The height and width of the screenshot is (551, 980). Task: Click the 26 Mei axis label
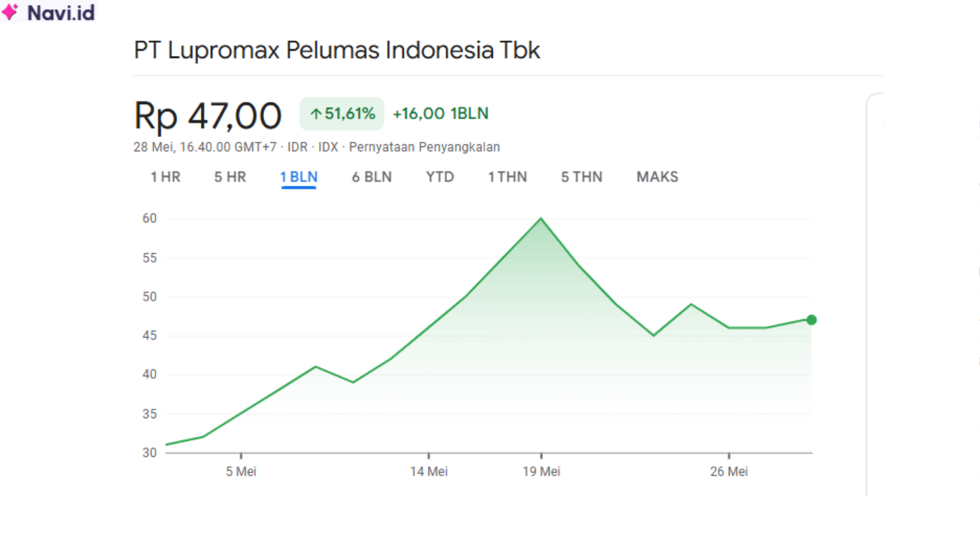pos(730,471)
